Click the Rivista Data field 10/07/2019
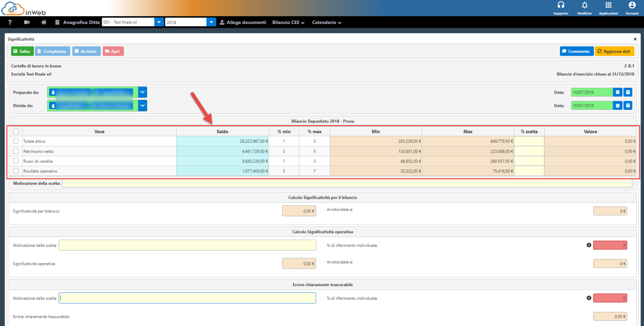The height and width of the screenshot is (326, 644). pos(592,105)
